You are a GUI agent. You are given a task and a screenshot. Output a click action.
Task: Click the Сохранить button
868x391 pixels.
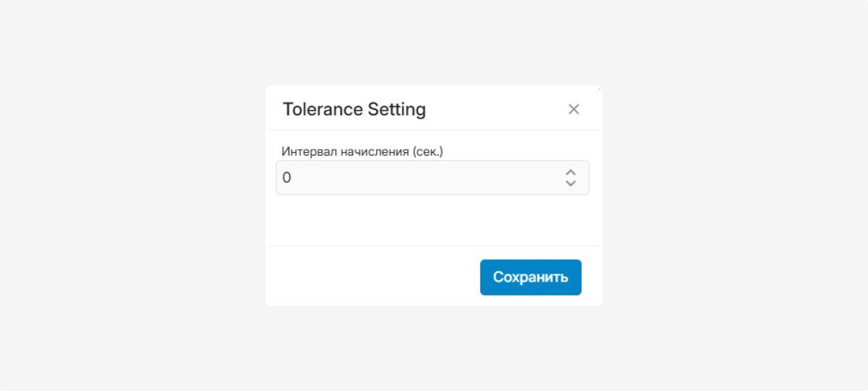pyautogui.click(x=530, y=277)
